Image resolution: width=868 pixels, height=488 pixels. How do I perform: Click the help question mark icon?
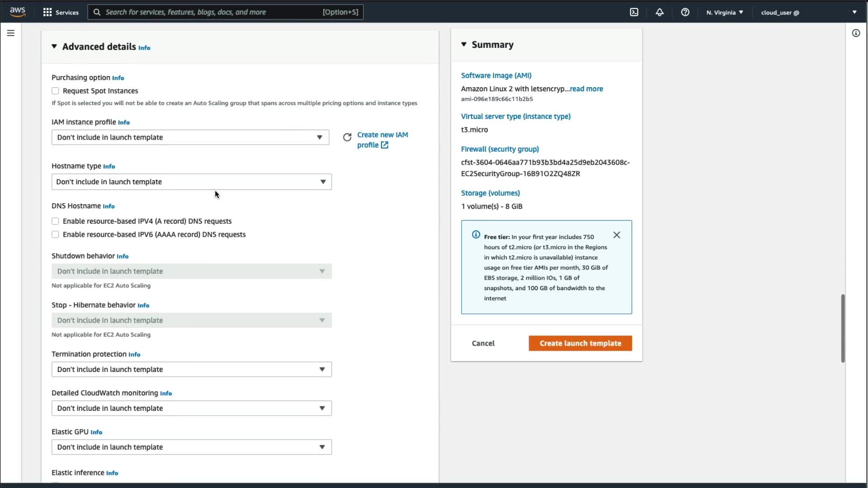(685, 12)
